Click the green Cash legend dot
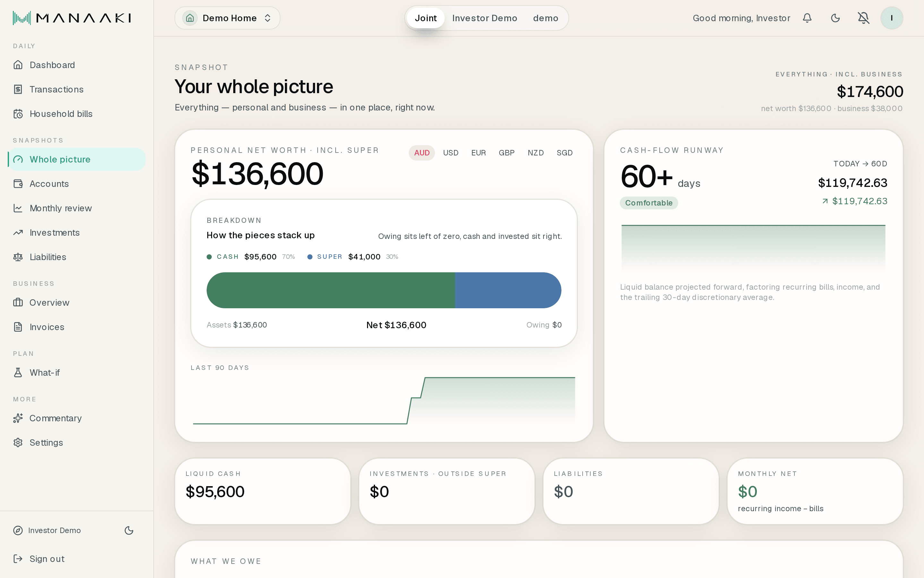Screen dimensions: 924x578 point(209,257)
